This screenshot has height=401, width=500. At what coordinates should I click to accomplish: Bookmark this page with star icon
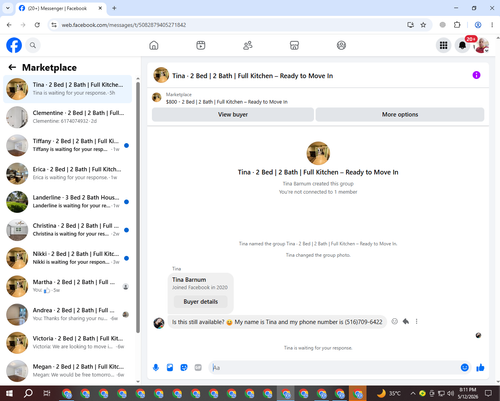(423, 25)
